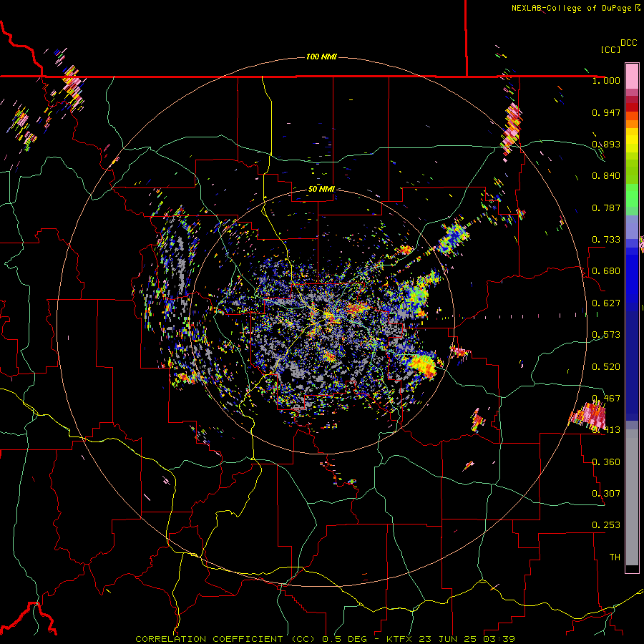This screenshot has height=644, width=644.
Task: Click the 0.520 value on the color scale
Action: click(606, 367)
